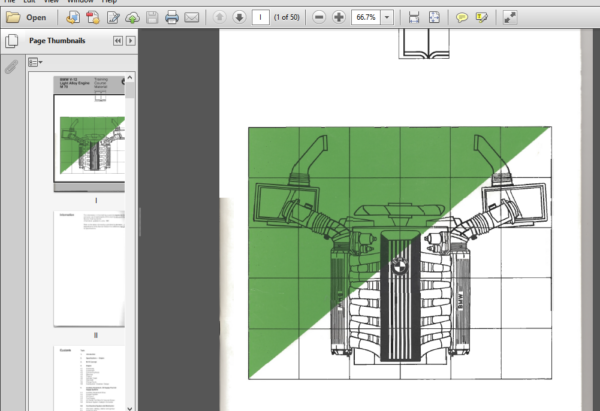
Task: Click the 66.7% zoom value field
Action: [x=366, y=17]
